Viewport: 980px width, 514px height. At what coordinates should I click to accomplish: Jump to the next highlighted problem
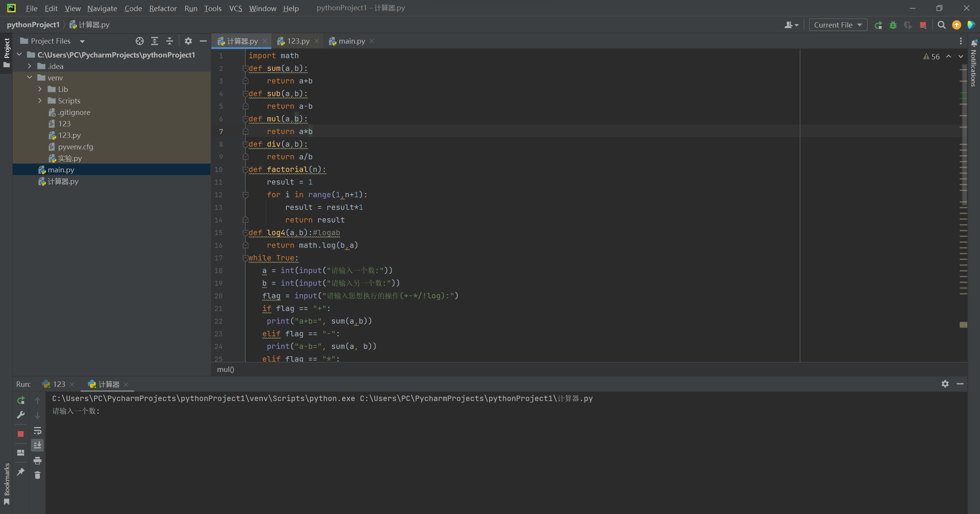click(960, 56)
